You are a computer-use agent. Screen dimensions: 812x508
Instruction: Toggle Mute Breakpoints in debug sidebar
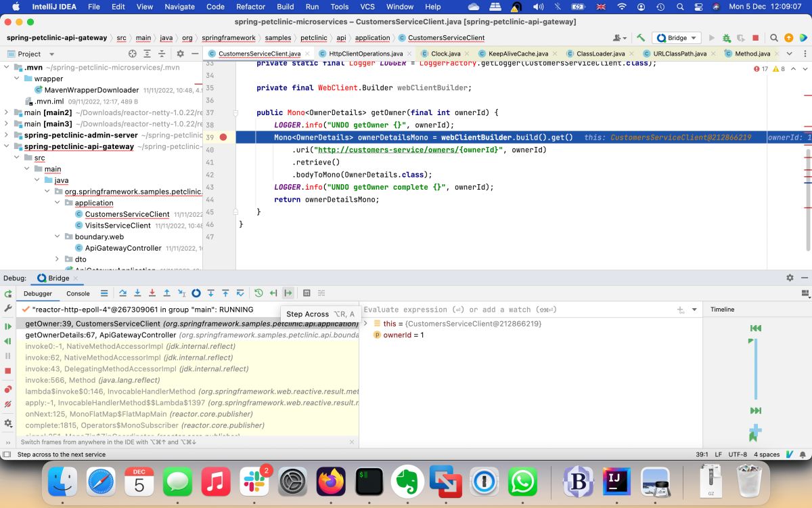8,404
